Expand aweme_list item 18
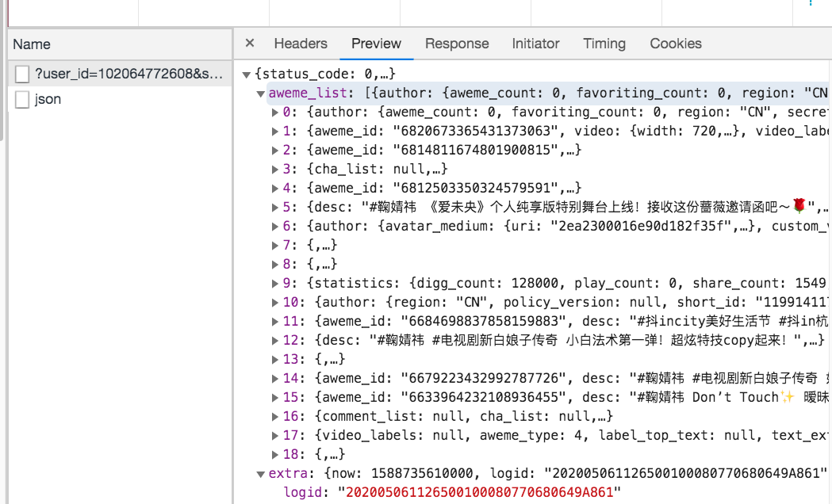This screenshot has height=504, width=832. click(x=275, y=455)
